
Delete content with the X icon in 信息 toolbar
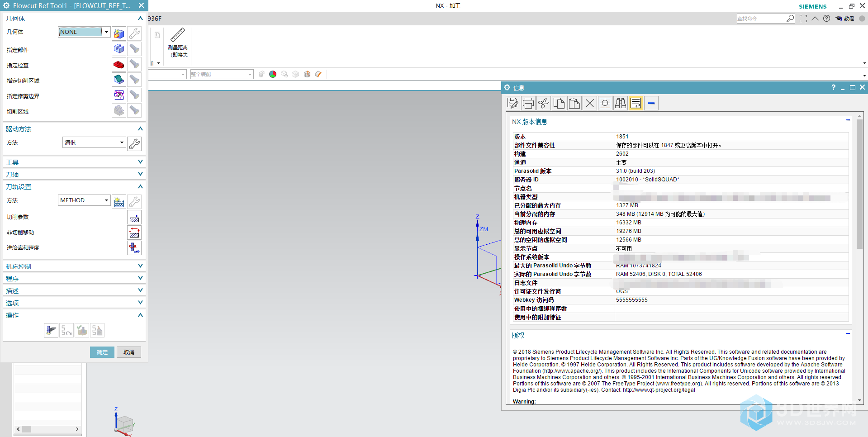pyautogui.click(x=589, y=103)
